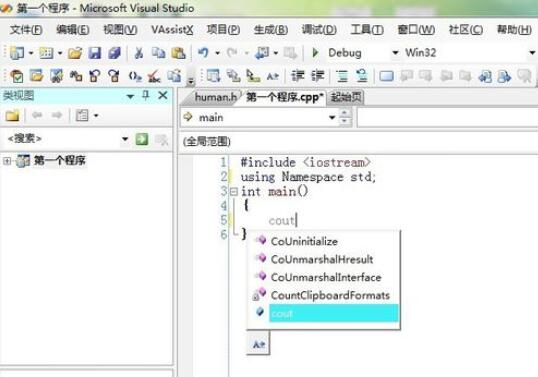Click the Visual Assist green-checkmark icon
This screenshot has width=538, height=377.
pos(16,76)
